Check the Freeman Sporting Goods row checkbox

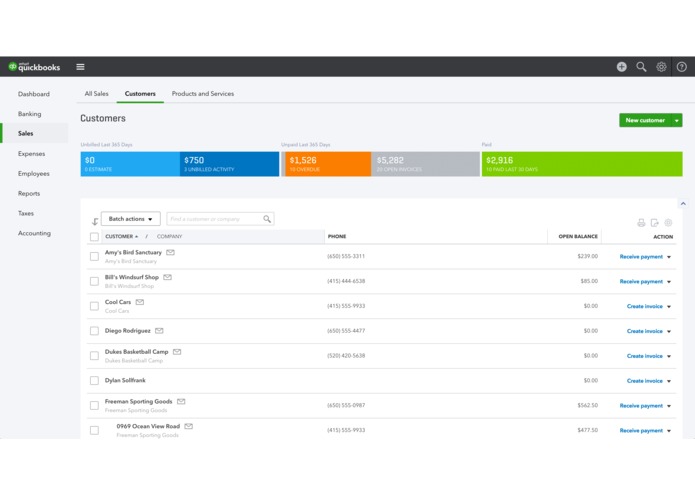[x=94, y=405]
